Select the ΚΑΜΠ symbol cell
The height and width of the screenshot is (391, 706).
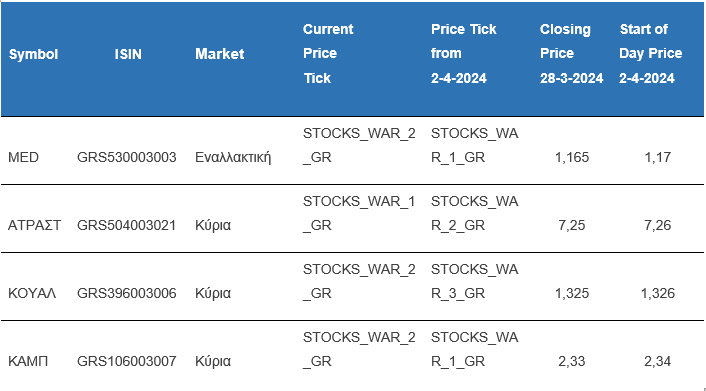[28, 361]
